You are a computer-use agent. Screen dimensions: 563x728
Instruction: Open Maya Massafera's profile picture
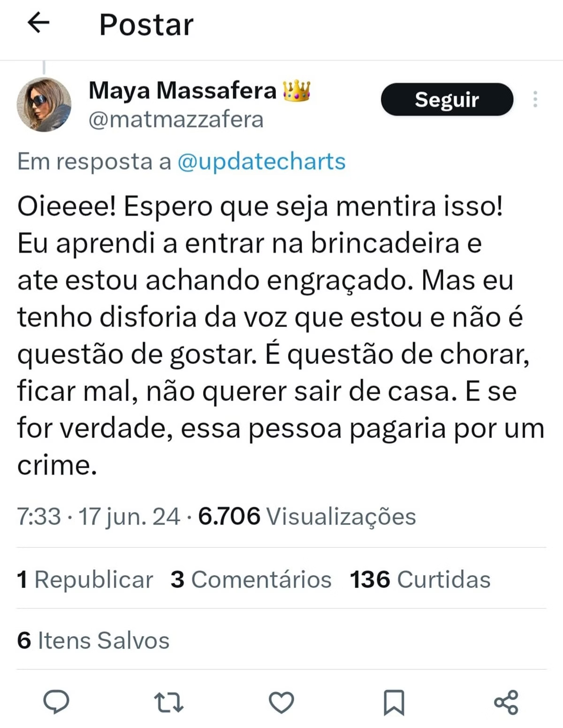click(44, 104)
